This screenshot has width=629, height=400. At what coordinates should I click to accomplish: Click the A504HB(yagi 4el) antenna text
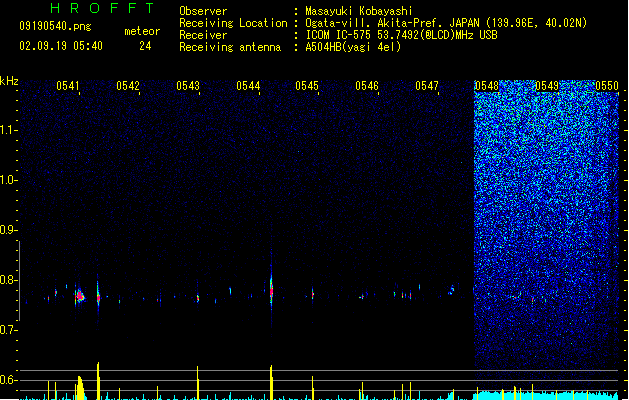[353, 47]
